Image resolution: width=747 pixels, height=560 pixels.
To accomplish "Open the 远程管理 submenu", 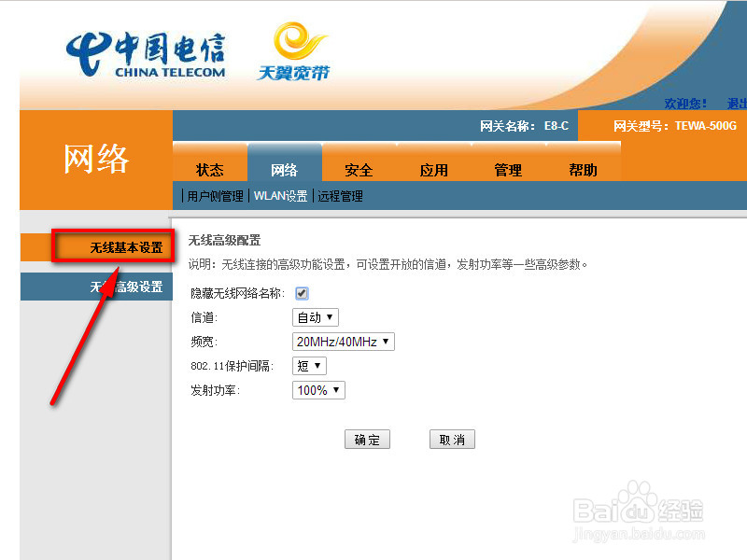I will point(340,196).
